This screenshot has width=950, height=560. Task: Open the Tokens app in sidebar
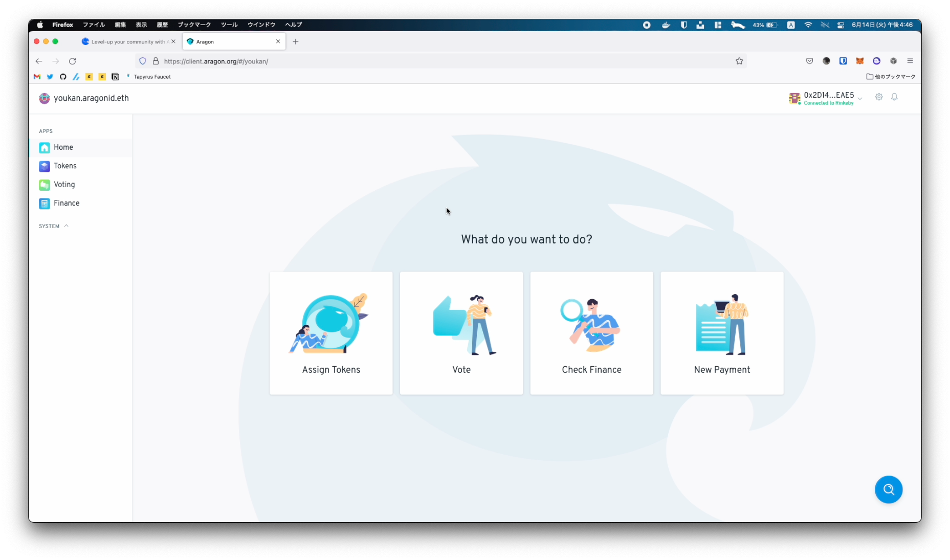tap(65, 166)
